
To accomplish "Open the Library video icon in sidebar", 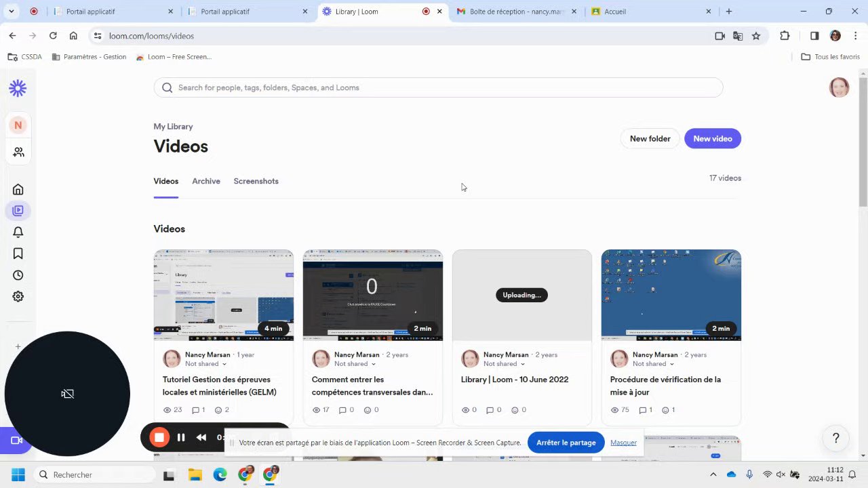I will [x=18, y=211].
